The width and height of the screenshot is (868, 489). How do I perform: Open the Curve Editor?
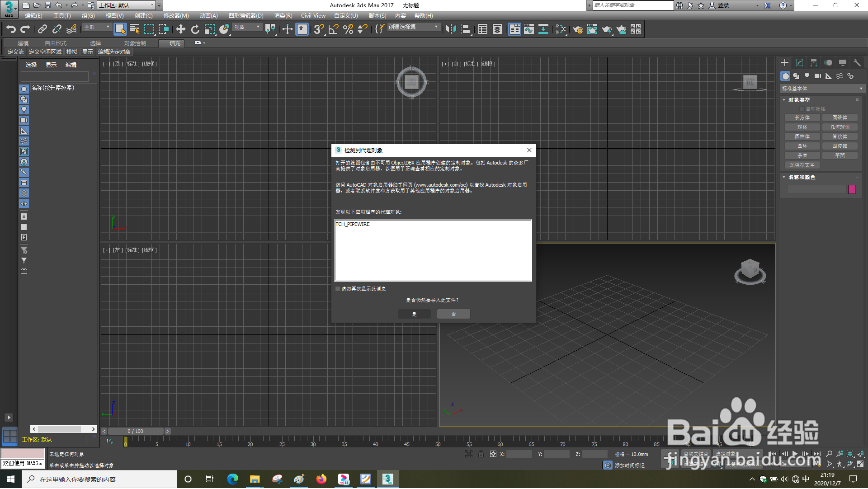click(529, 29)
